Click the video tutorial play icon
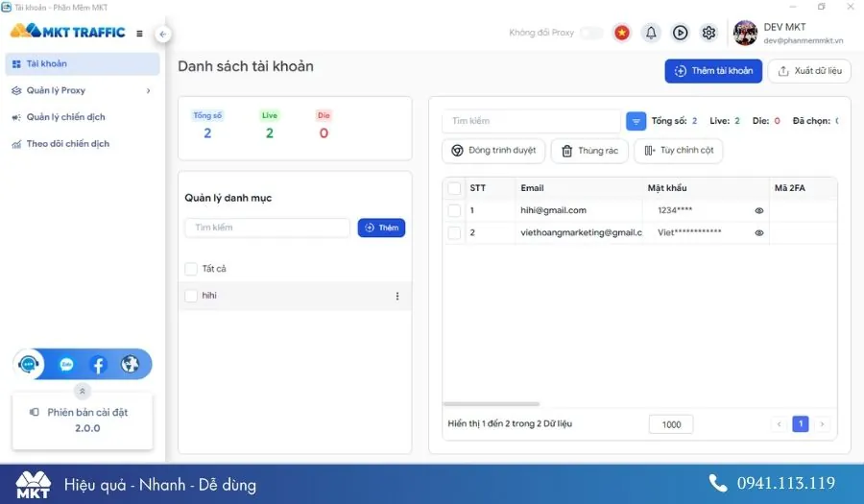The width and height of the screenshot is (864, 504). 680,33
